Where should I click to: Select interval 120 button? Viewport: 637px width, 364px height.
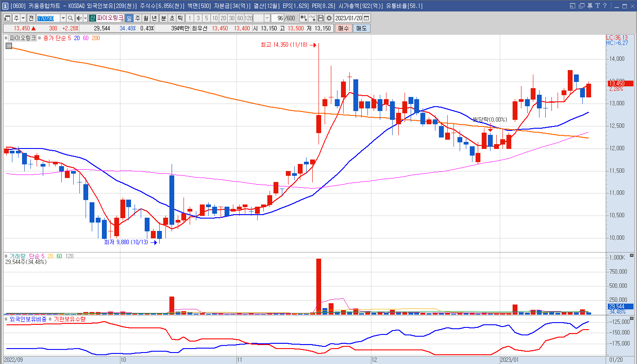pos(248,18)
